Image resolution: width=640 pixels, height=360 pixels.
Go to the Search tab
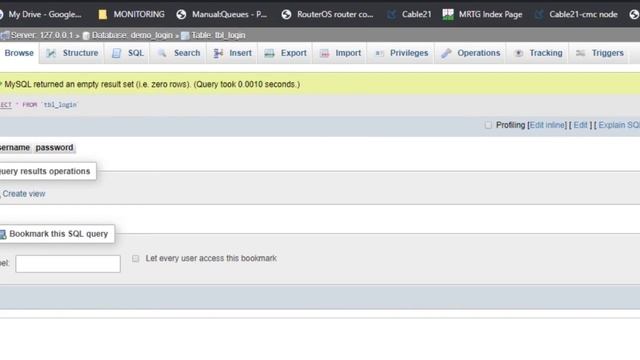tap(179, 53)
